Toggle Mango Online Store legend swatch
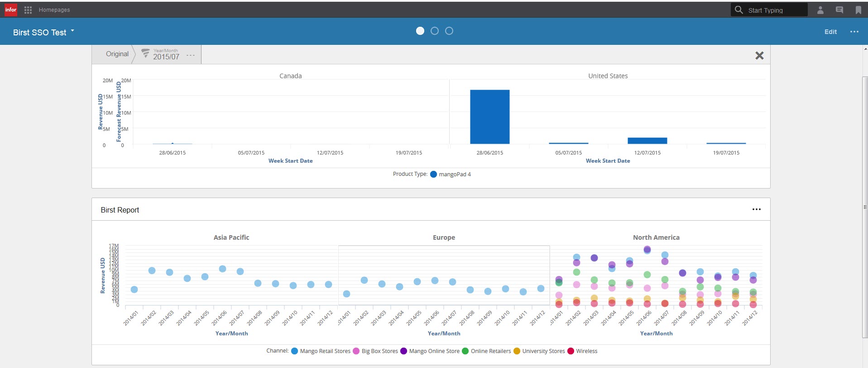Image resolution: width=868 pixels, height=368 pixels. click(403, 351)
